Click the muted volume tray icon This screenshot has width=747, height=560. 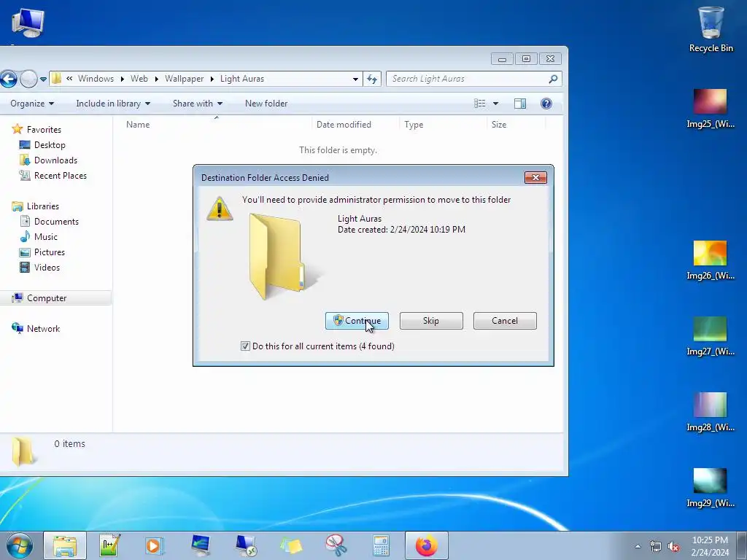click(673, 546)
